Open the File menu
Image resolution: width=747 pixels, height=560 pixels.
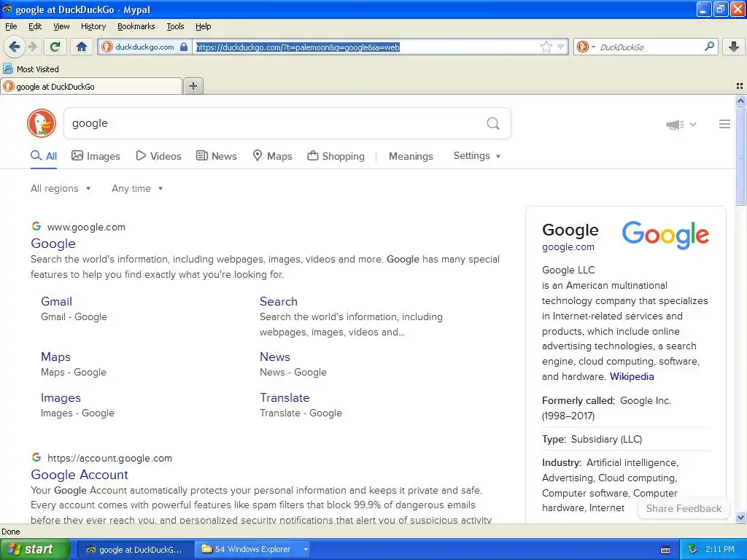pyautogui.click(x=11, y=26)
